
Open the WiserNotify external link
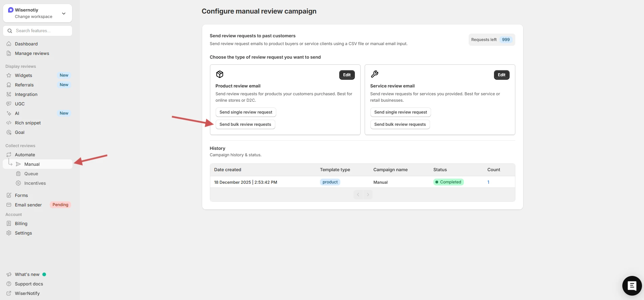(27, 293)
